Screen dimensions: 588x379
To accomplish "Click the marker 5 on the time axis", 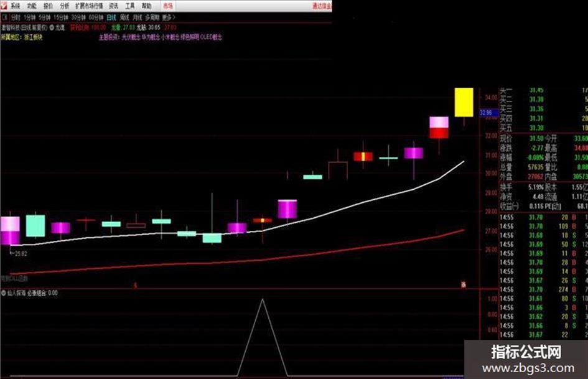I will [x=136, y=286].
